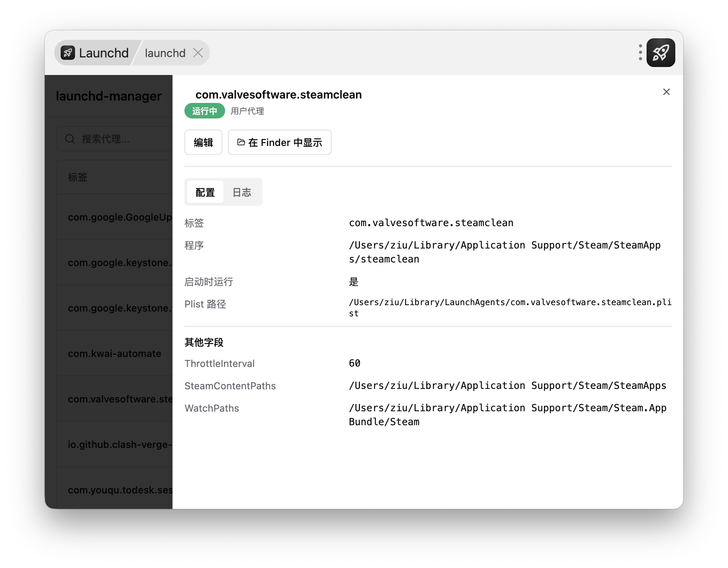Select the io.github.clash-verge row
This screenshot has width=728, height=568.
[115, 444]
